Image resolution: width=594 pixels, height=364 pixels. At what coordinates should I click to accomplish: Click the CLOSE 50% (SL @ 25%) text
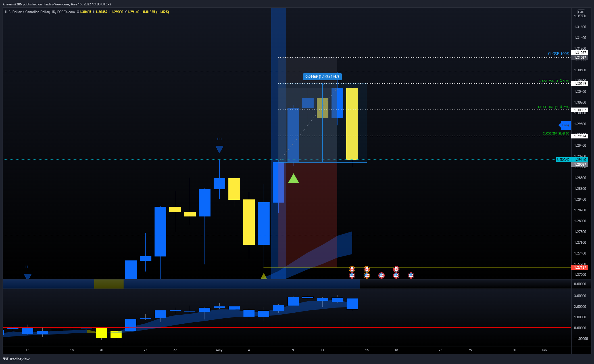tap(553, 107)
